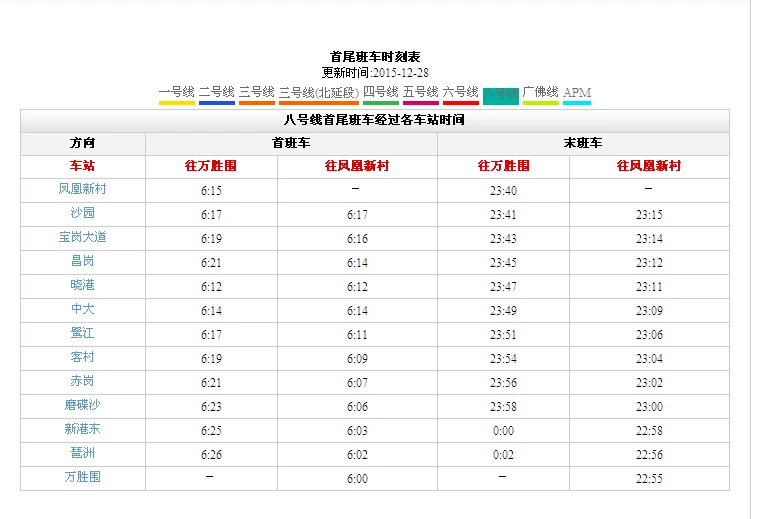Click the 宝岗大道 station link
Image resolution: width=764 pixels, height=519 pixels.
pos(82,237)
